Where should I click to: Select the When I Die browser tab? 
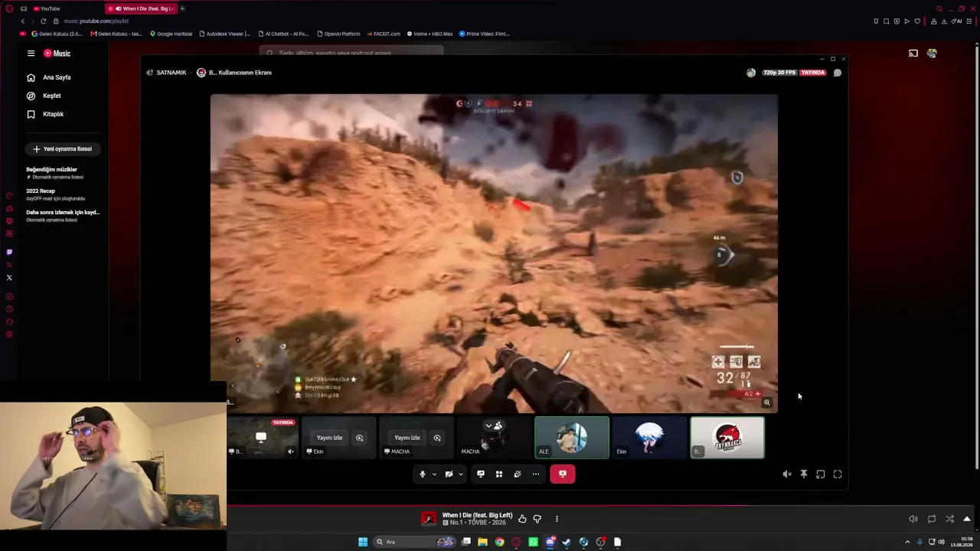[142, 8]
